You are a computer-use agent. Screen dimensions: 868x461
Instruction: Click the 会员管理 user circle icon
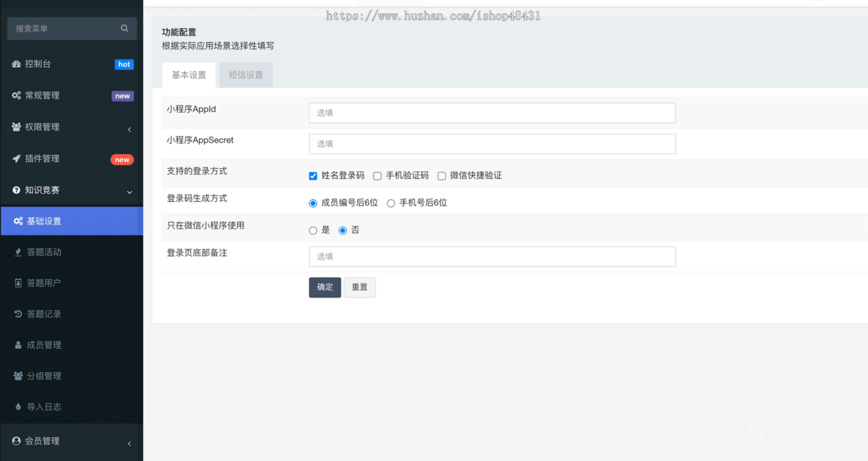pyautogui.click(x=17, y=441)
